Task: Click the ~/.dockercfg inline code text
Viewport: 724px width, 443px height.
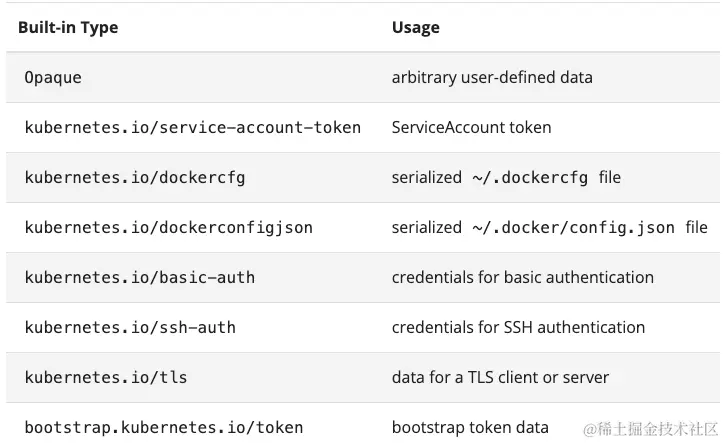Action: (x=533, y=177)
